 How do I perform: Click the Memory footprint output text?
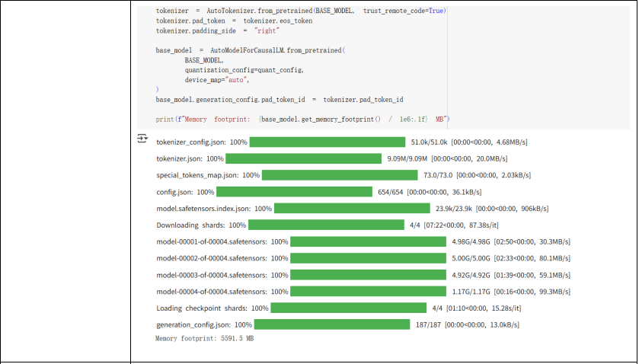coord(205,338)
